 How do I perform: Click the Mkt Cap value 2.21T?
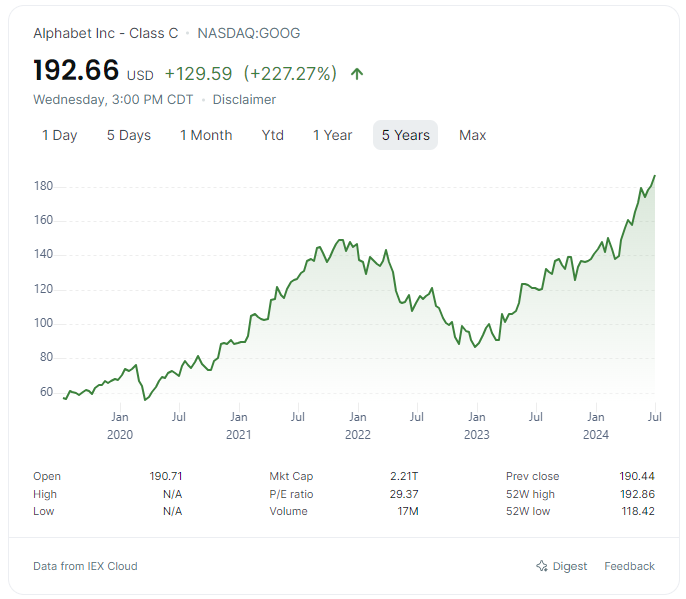(404, 476)
